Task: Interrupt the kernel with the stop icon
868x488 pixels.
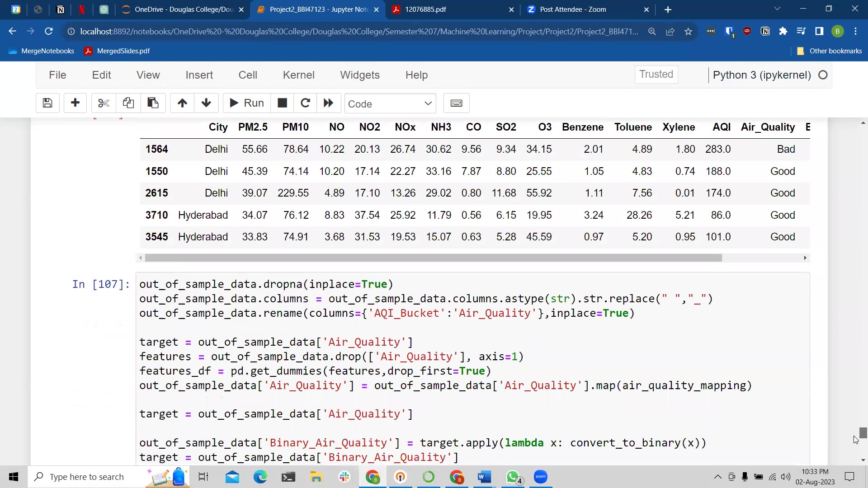Action: coord(282,103)
